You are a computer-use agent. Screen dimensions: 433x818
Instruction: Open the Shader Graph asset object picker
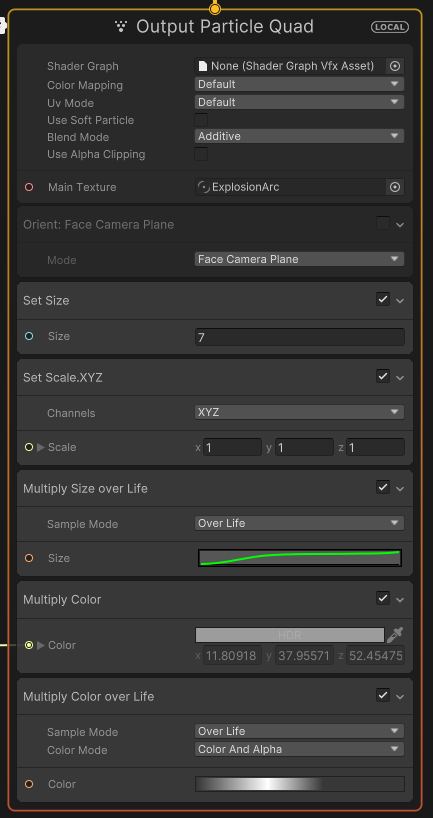pyautogui.click(x=395, y=66)
